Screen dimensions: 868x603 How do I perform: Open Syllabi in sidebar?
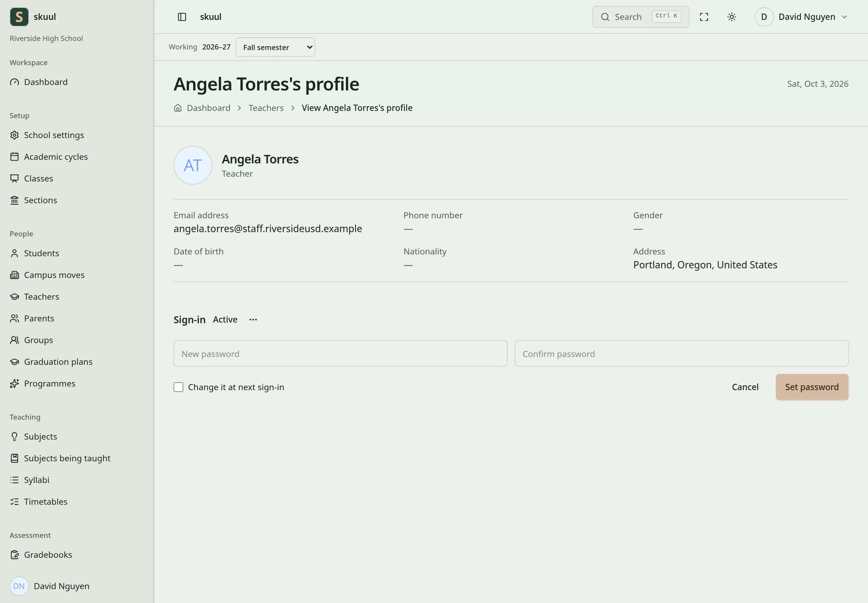[37, 480]
